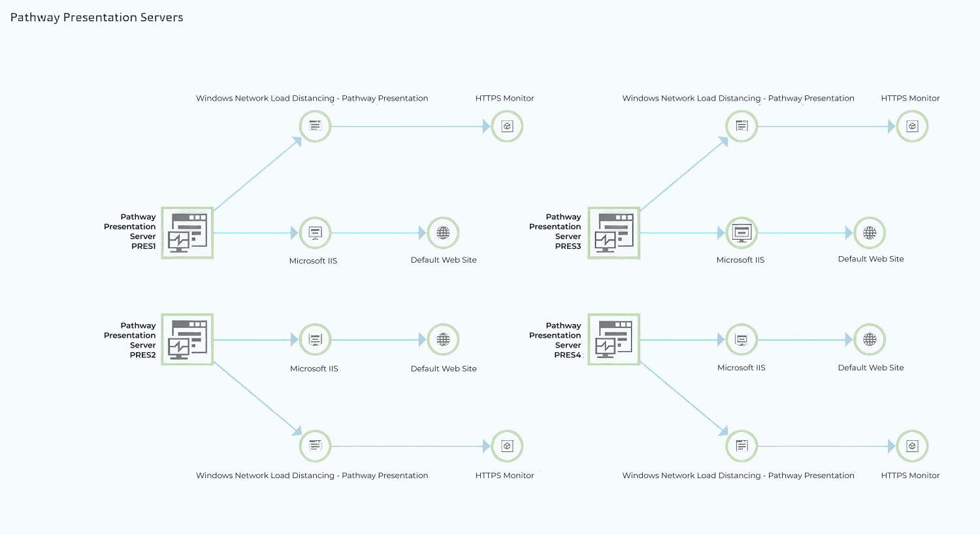Select the PRES4 Pathway Presentation Server icon

click(x=613, y=339)
